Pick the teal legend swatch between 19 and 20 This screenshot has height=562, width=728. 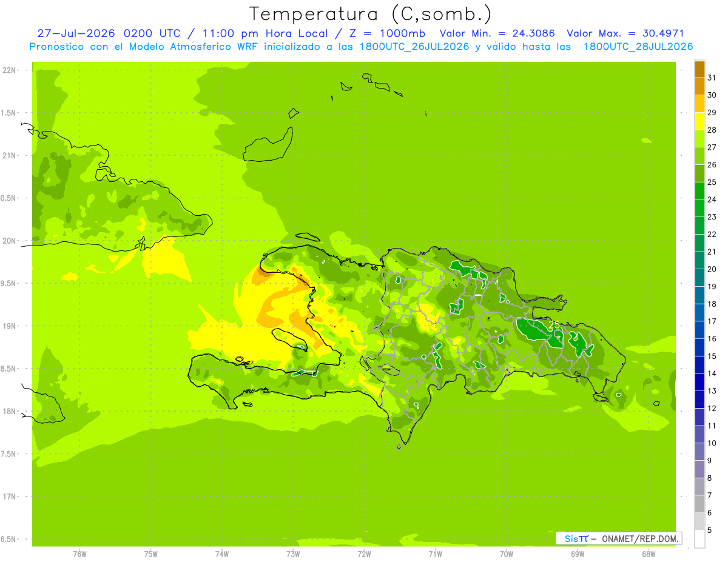tap(699, 278)
